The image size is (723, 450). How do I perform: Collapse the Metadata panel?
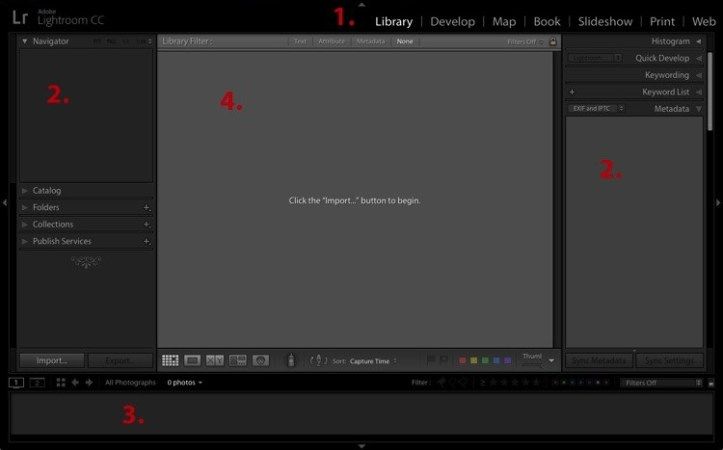pyautogui.click(x=699, y=109)
